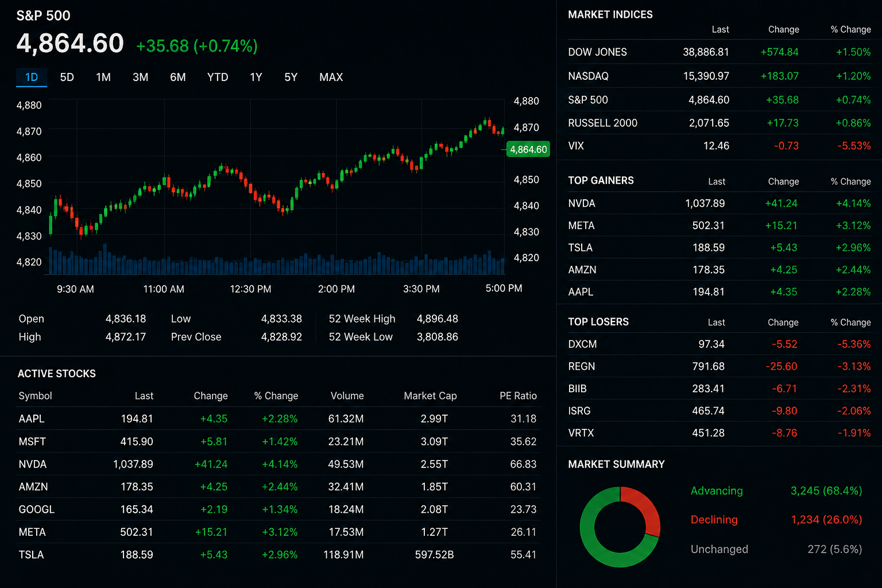The width and height of the screenshot is (882, 588).
Task: Open NVDA in Top Gainers
Action: point(719,203)
